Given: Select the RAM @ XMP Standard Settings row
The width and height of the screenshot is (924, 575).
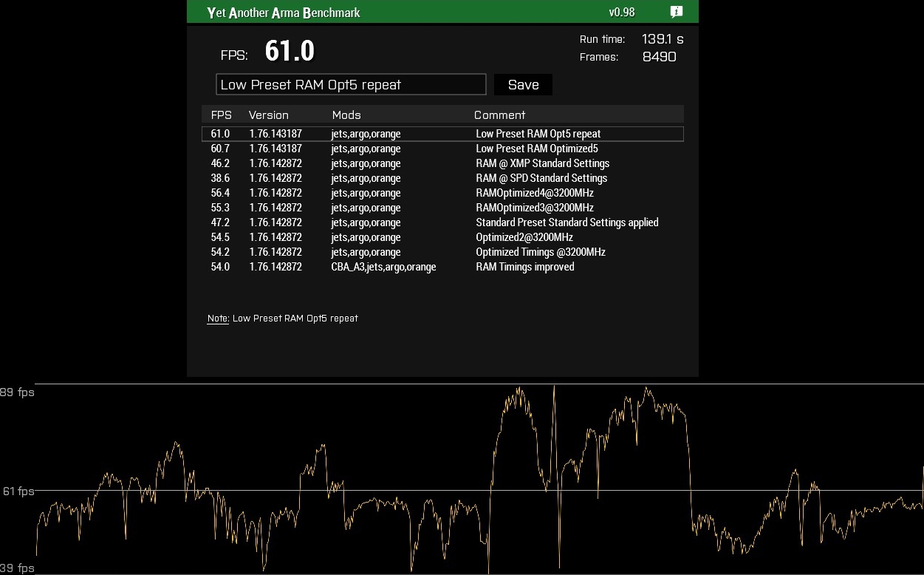Looking at the screenshot, I should click(x=442, y=163).
